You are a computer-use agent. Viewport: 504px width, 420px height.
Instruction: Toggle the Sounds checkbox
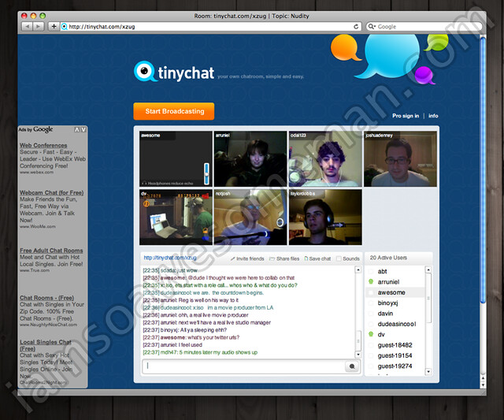pos(339,258)
